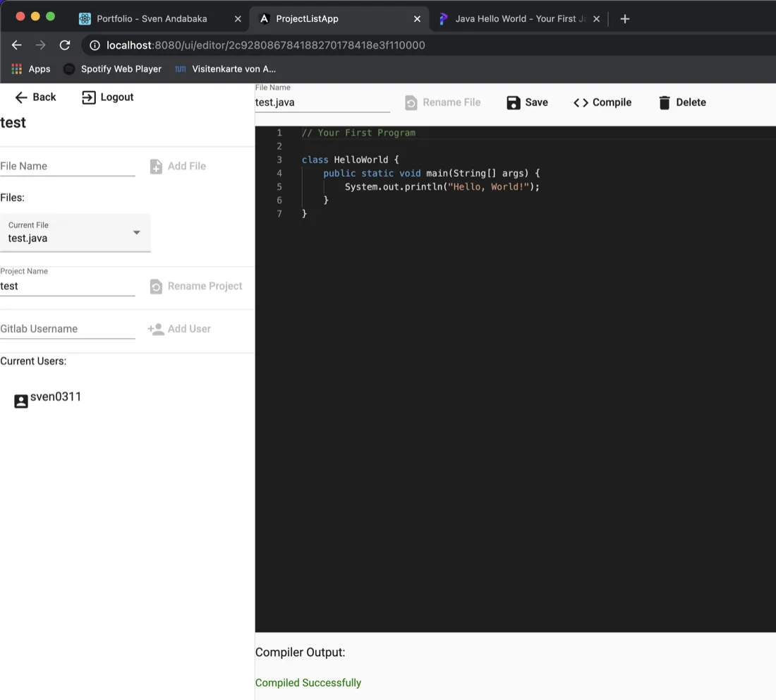Viewport: 776px width, 700px height.
Task: Close the ProjectListApp tab
Action: [x=417, y=19]
